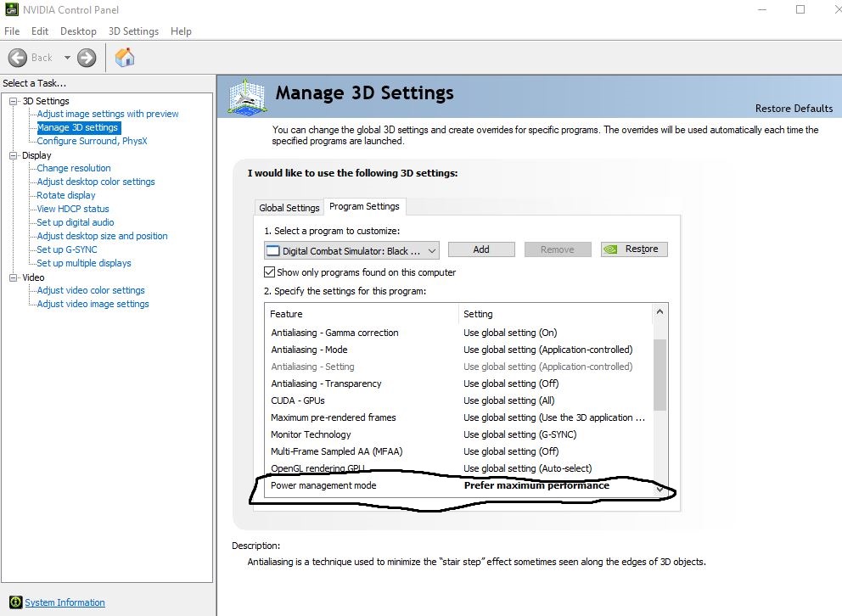Click the program icon in selection dropdown
842x616 pixels.
pyautogui.click(x=273, y=250)
